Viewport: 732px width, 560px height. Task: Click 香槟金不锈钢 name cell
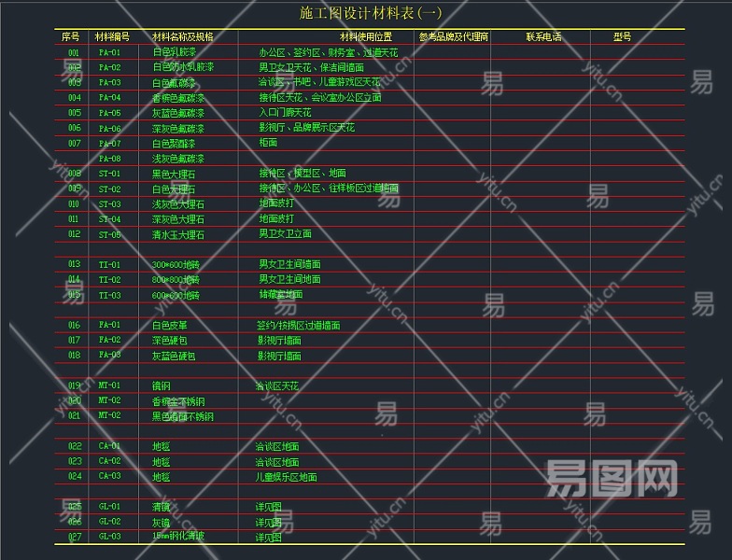(x=179, y=401)
